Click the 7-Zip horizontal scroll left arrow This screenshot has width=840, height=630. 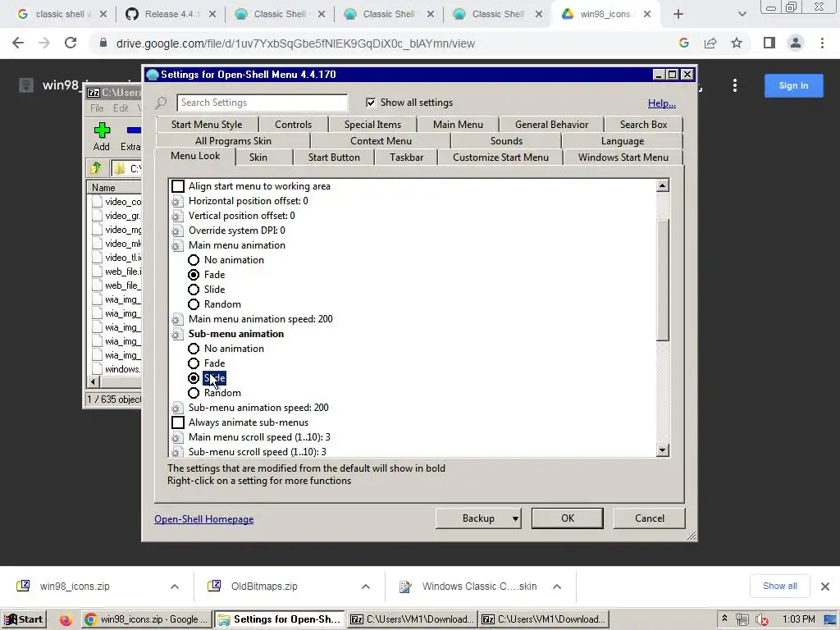[x=94, y=382]
